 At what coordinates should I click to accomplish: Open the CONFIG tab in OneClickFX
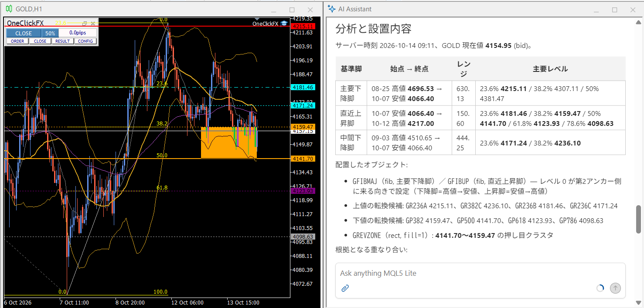[85, 41]
